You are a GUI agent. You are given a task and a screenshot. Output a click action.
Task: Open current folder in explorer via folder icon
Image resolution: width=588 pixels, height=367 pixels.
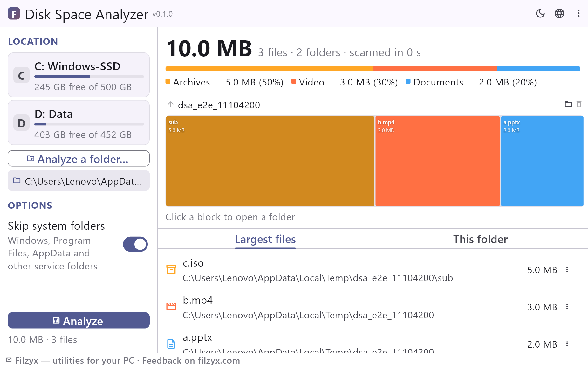(568, 104)
